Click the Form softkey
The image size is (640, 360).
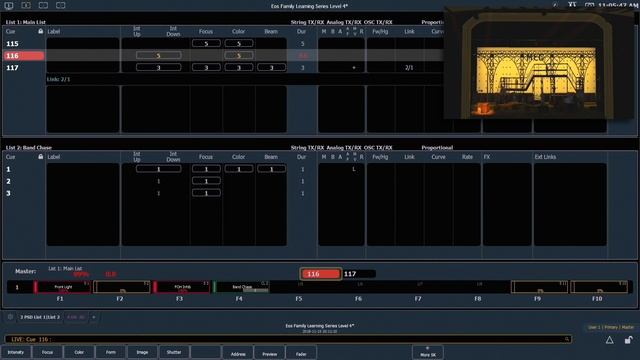coord(111,353)
